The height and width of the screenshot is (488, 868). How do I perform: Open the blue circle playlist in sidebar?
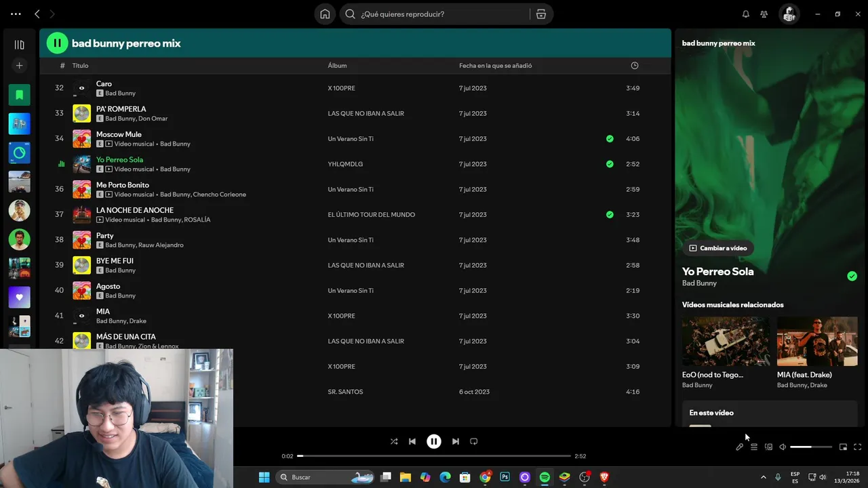coord(19,152)
